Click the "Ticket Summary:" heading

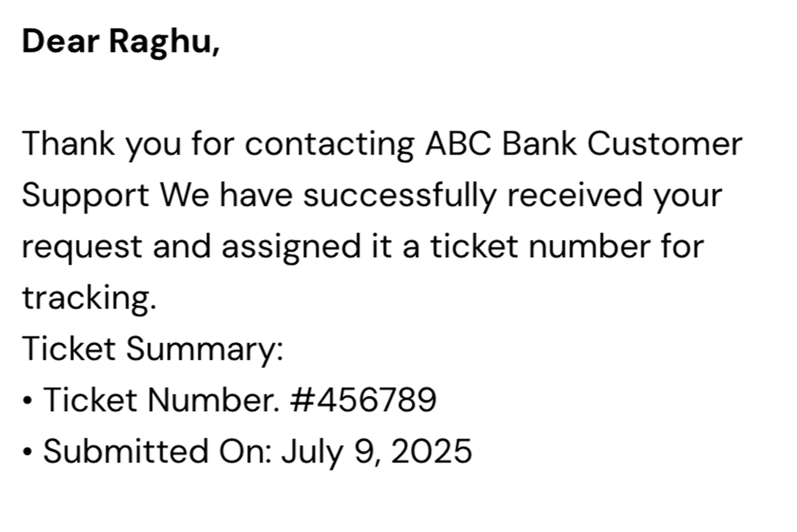click(x=152, y=349)
